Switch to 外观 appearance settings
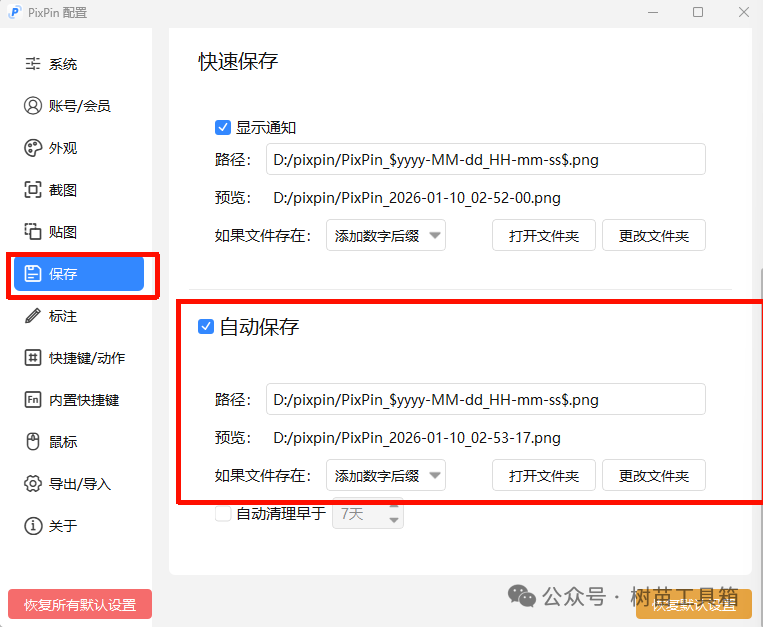Image resolution: width=763 pixels, height=627 pixels. click(x=79, y=148)
